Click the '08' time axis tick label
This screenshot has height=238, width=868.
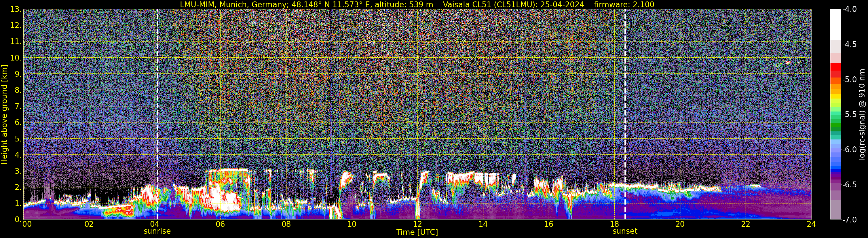tap(286, 224)
